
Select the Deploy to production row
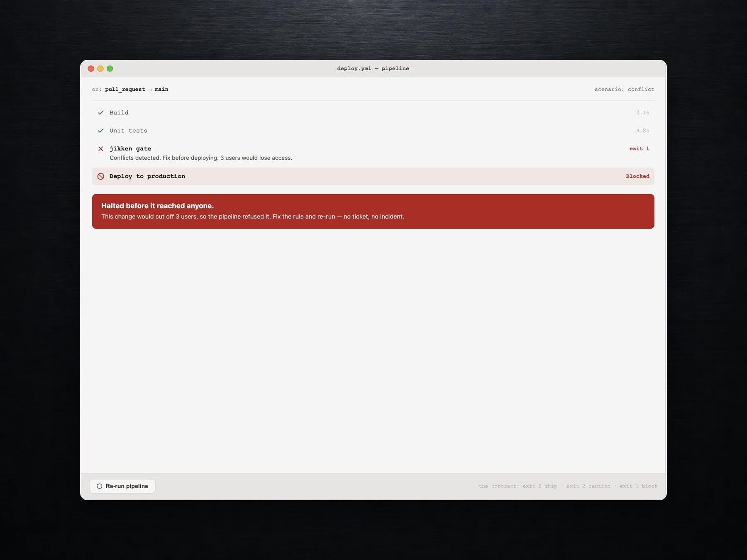point(373,176)
